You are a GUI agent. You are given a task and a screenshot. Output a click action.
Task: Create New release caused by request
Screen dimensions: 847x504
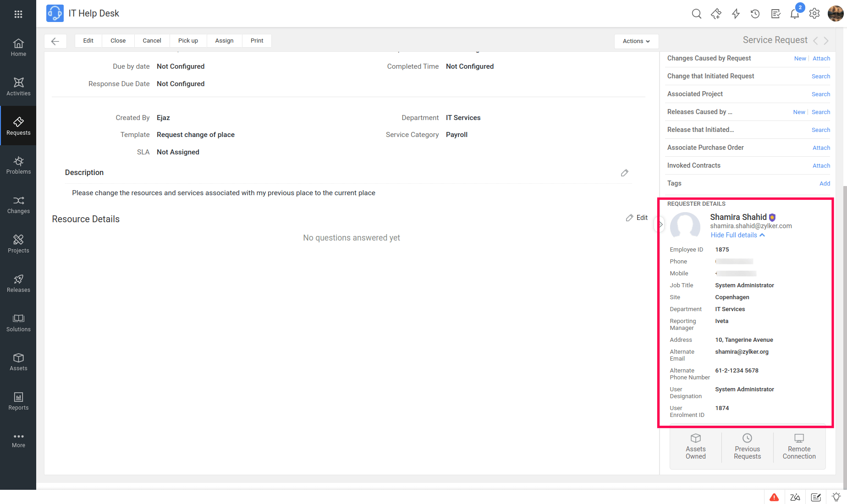pyautogui.click(x=799, y=112)
